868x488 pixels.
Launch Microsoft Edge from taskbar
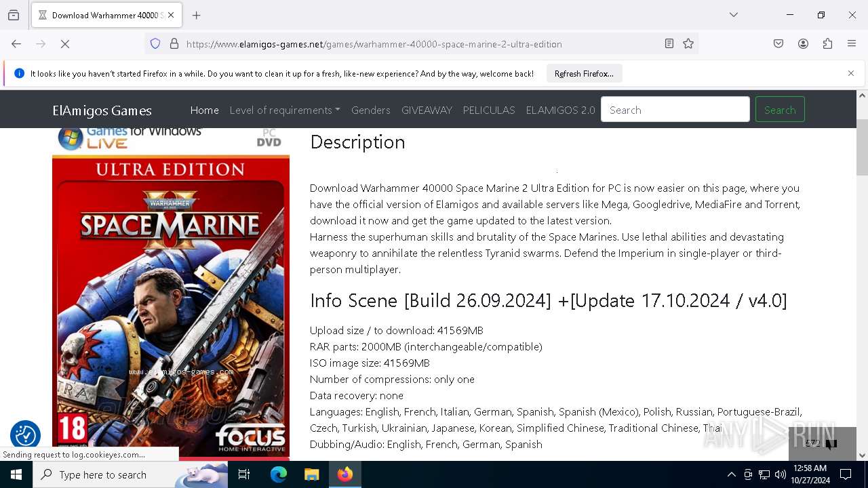point(279,474)
